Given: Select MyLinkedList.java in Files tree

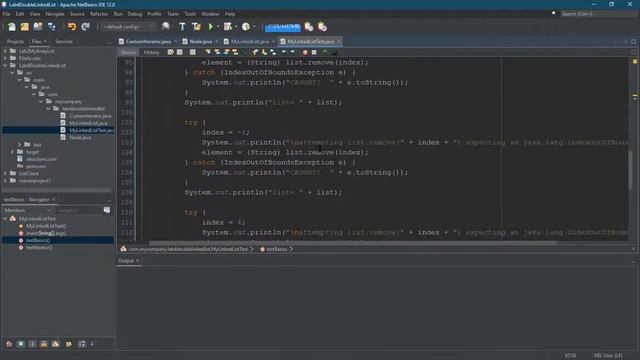Looking at the screenshot, I should click(88, 123).
